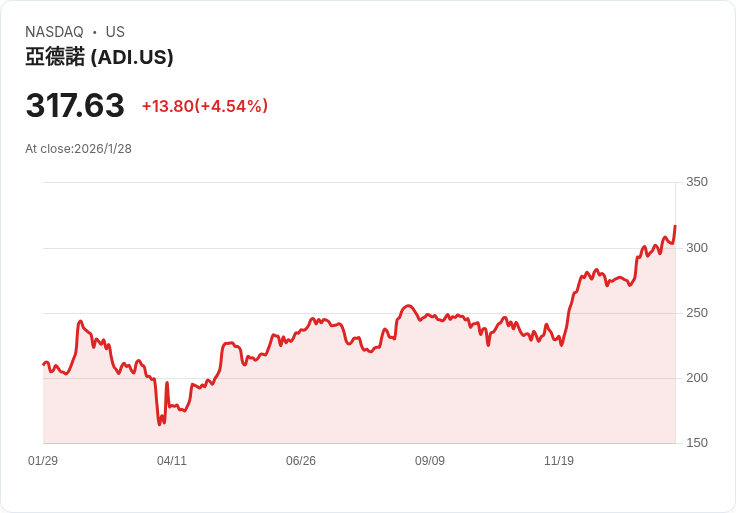Screen dimensions: 736x513
Task: Click the price line's first peak after 01/29
Action: 80,321
